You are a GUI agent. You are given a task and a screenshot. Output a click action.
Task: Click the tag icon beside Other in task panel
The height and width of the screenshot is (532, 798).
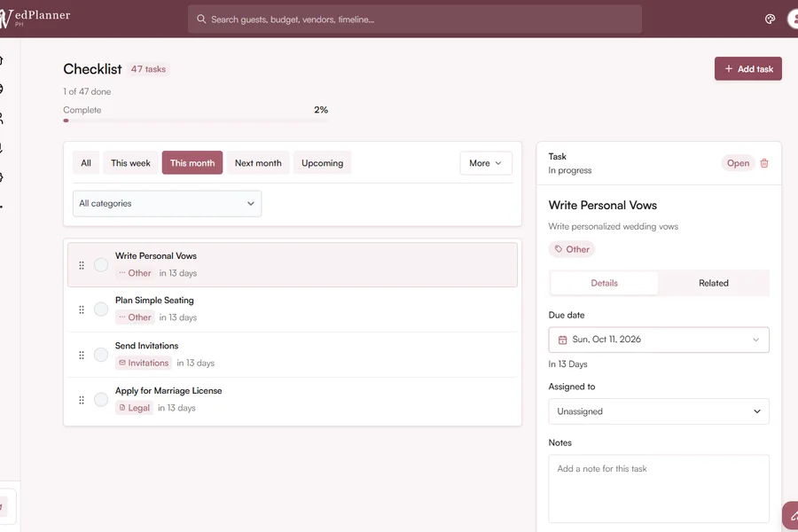(559, 249)
